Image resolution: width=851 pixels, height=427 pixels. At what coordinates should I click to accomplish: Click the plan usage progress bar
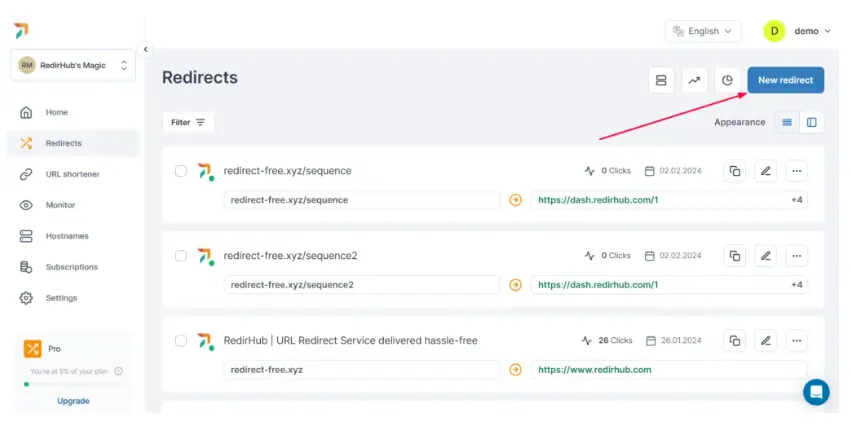click(73, 384)
